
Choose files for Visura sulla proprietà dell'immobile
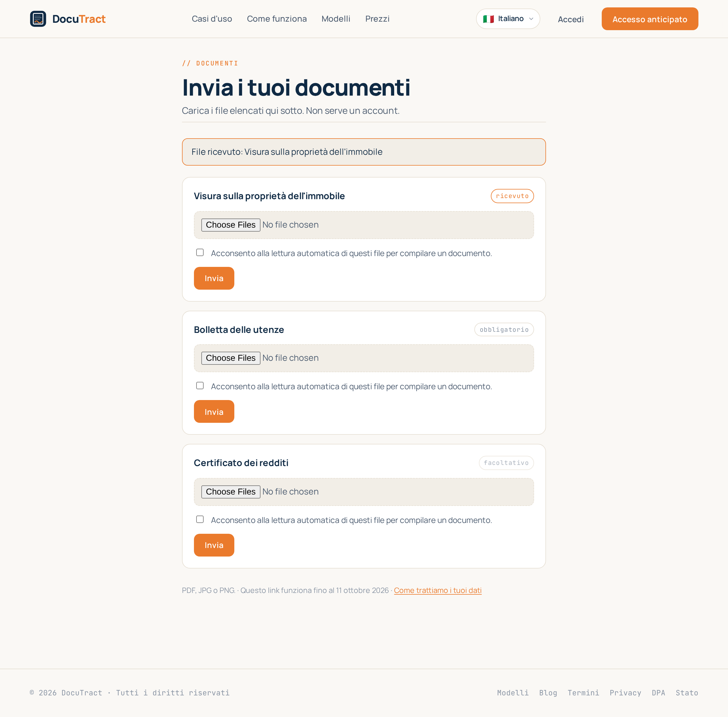(x=231, y=225)
